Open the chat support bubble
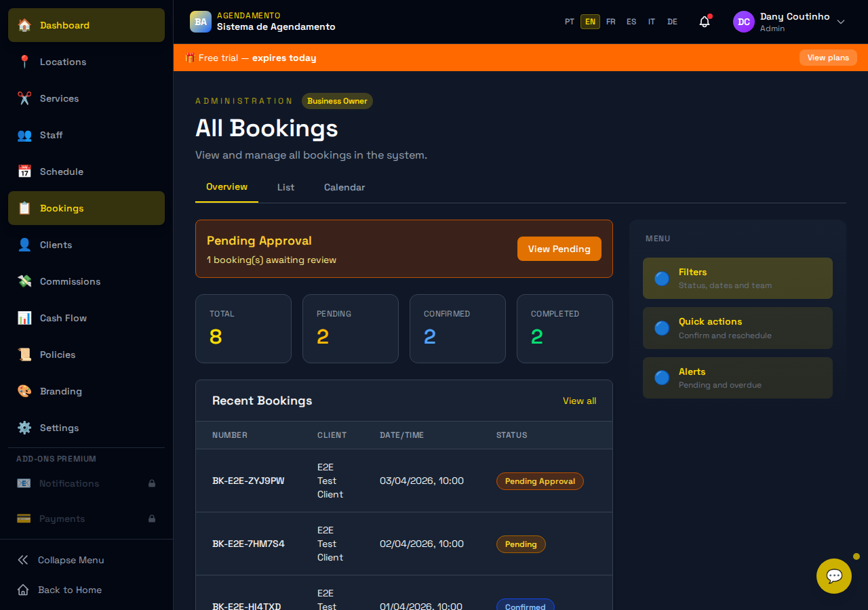The width and height of the screenshot is (868, 610). (834, 576)
